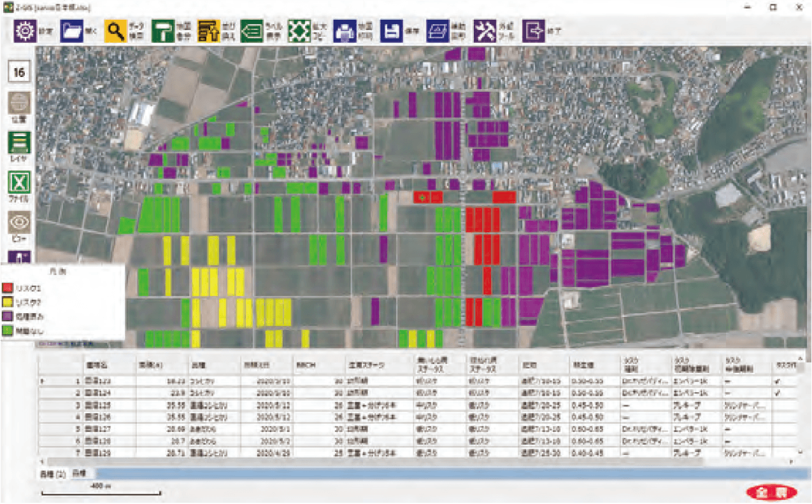The width and height of the screenshot is (812, 504).
Task: Toggle label display with the green tag icon
Action: (x=252, y=31)
